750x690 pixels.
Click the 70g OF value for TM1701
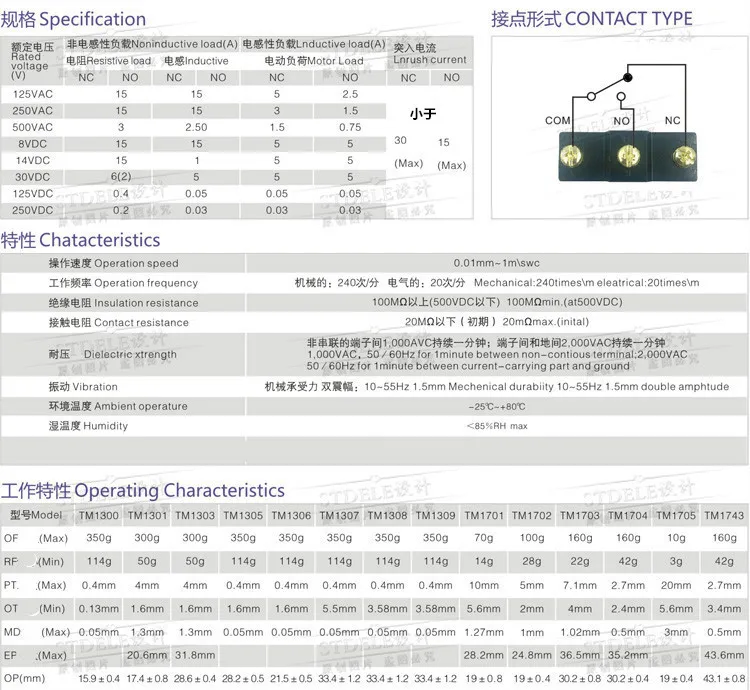(x=484, y=538)
